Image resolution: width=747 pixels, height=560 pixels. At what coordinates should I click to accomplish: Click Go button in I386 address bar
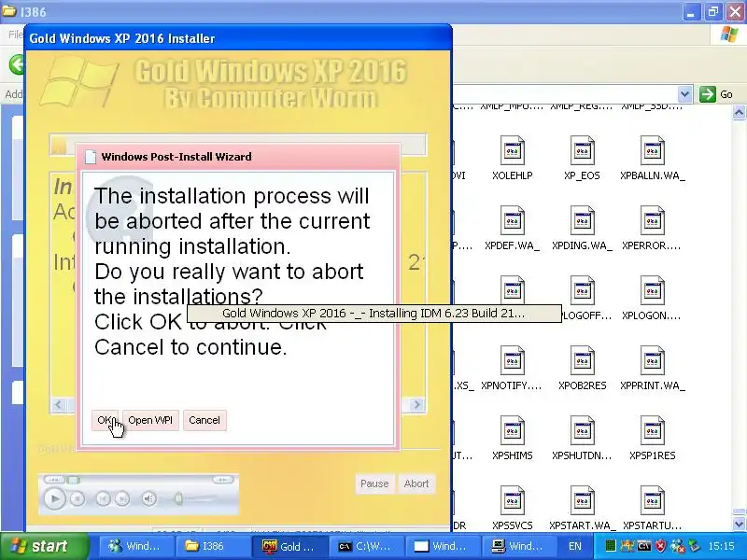716,94
